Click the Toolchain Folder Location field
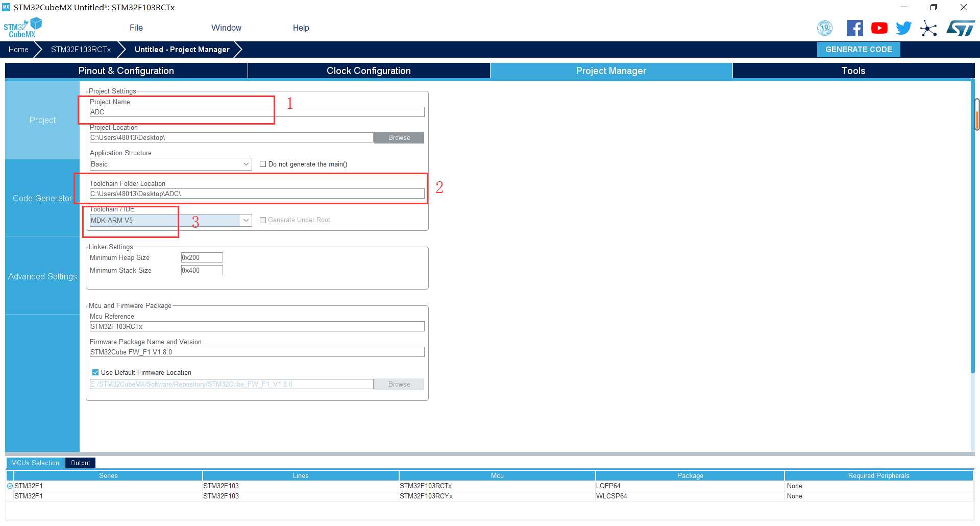Screen dimensions: 980x526 [x=257, y=194]
